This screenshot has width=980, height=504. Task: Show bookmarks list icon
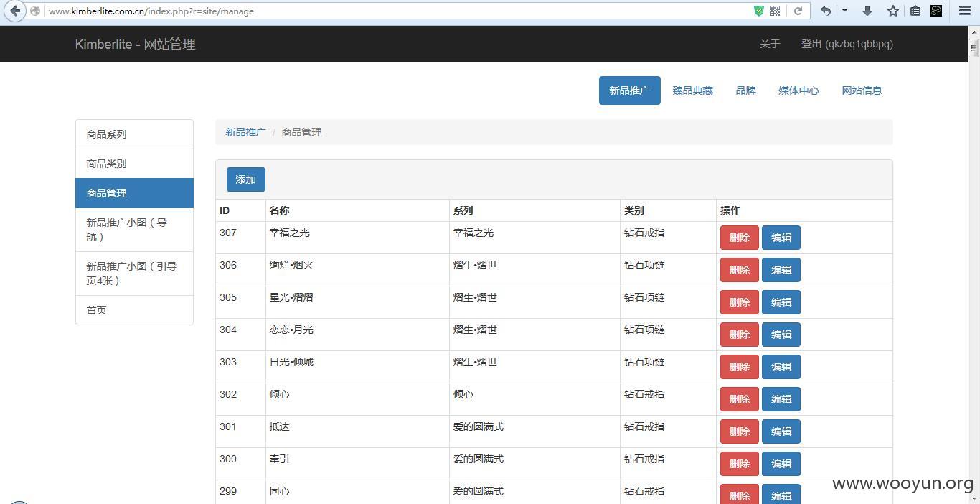915,11
